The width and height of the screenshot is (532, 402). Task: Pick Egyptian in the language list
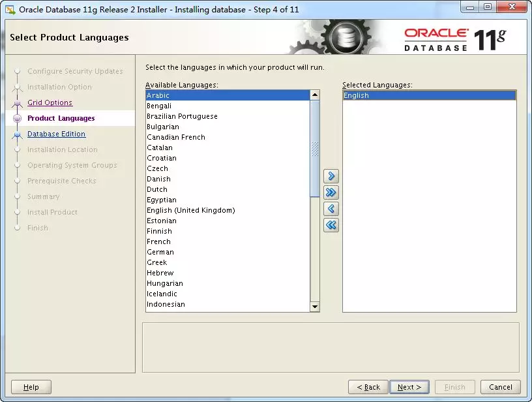click(x=228, y=200)
